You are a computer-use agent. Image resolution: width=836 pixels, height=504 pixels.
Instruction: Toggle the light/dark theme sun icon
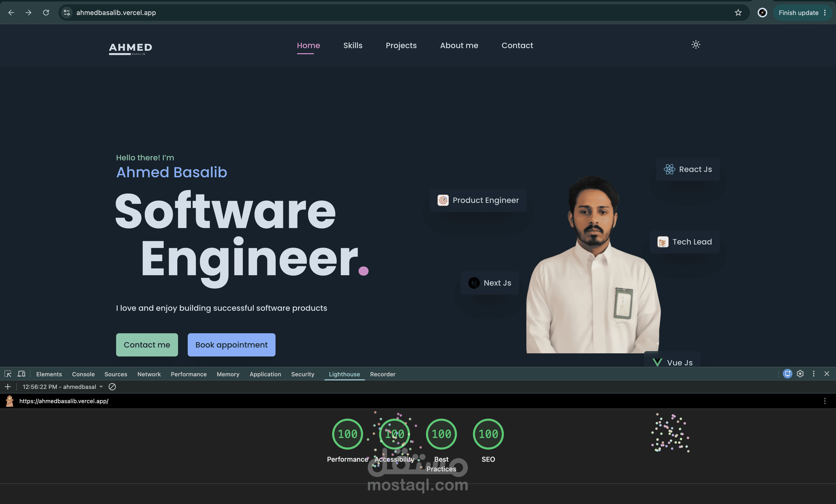[x=696, y=44]
